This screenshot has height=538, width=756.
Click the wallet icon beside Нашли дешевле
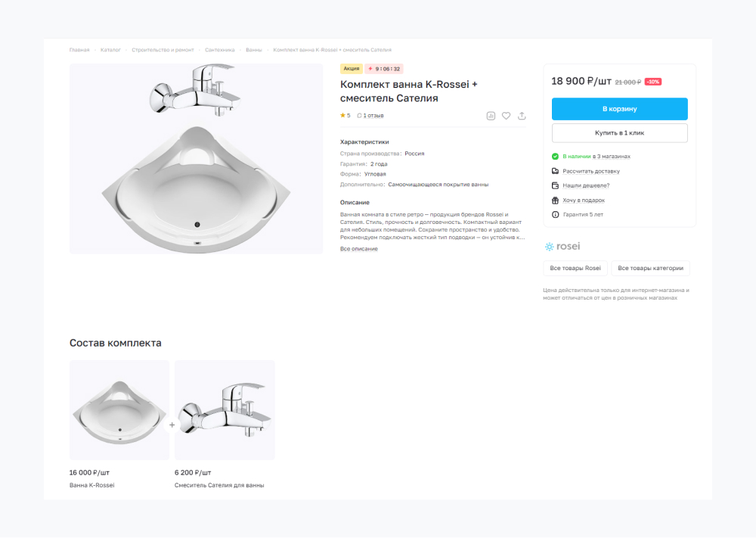[x=556, y=185]
